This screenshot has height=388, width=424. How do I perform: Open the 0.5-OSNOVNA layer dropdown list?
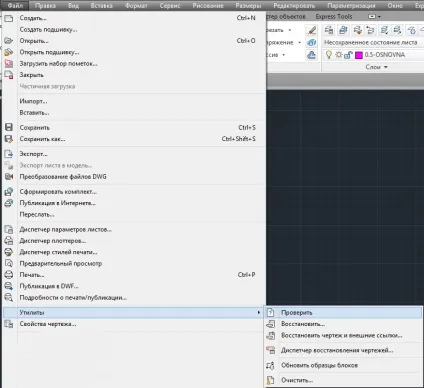point(373,55)
